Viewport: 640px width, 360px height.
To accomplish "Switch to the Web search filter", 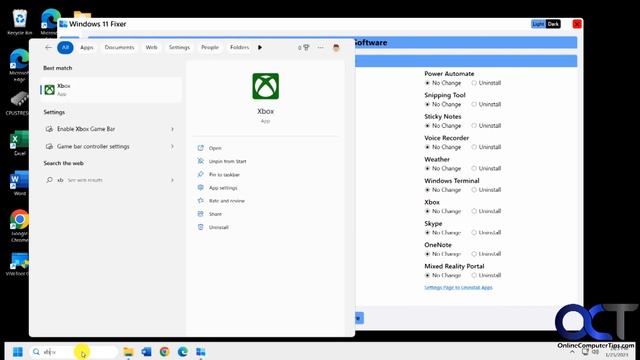I will click(151, 47).
